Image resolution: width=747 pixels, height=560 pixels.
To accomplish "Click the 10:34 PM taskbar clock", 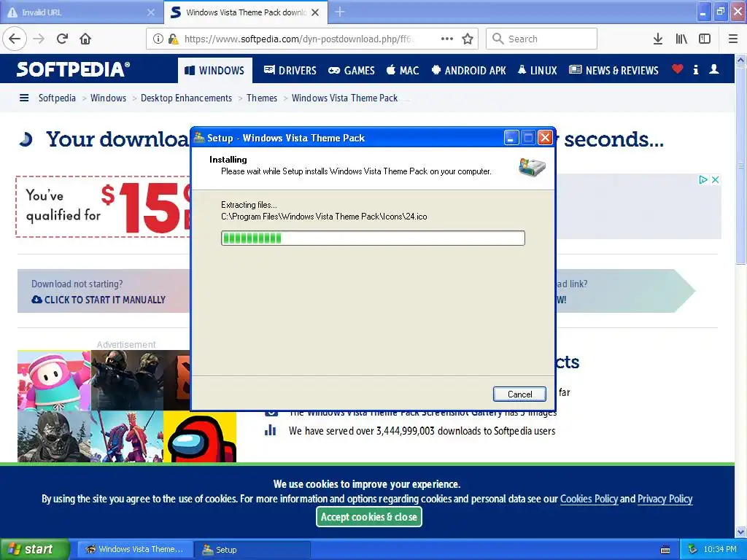I will point(719,550).
